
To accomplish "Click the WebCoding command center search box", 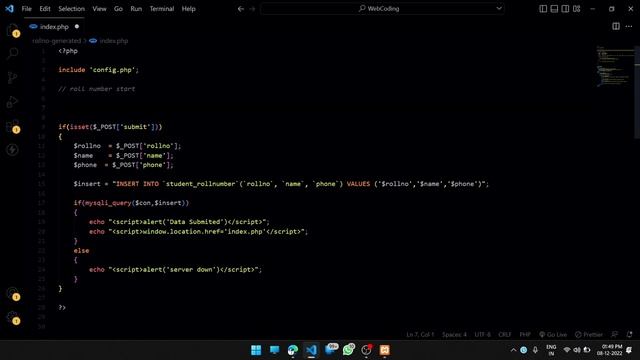I will point(382,9).
